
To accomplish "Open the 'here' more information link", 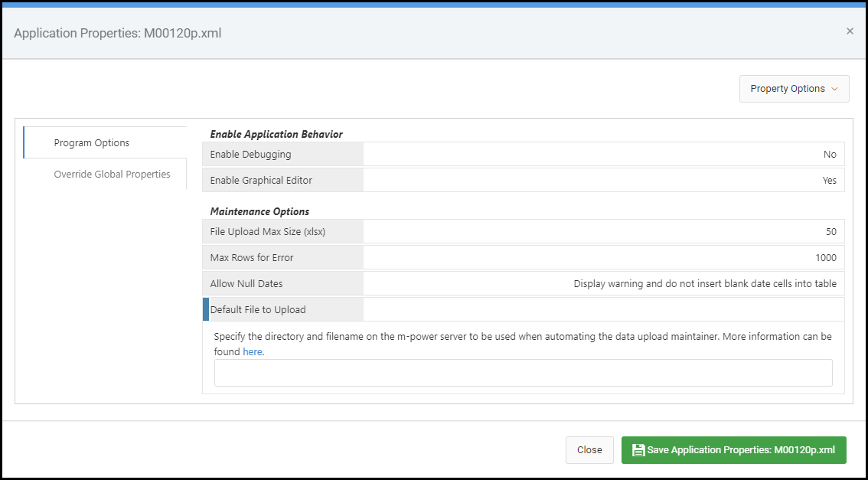I will pos(253,351).
